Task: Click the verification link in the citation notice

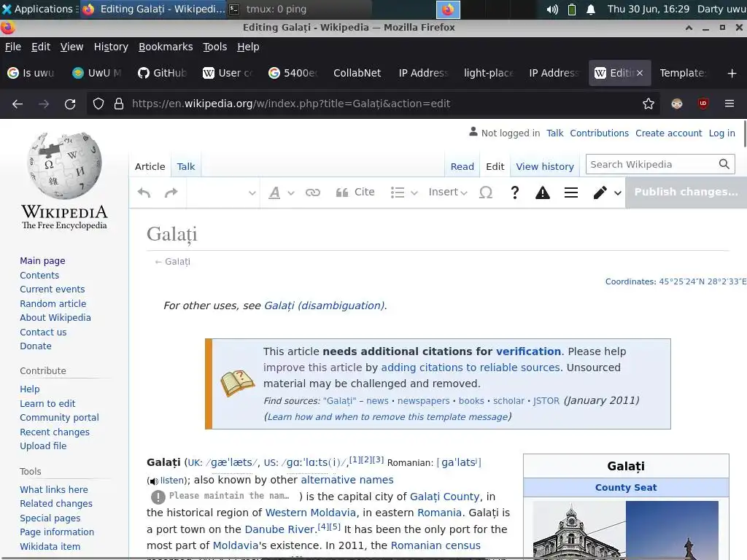Action: click(x=528, y=351)
